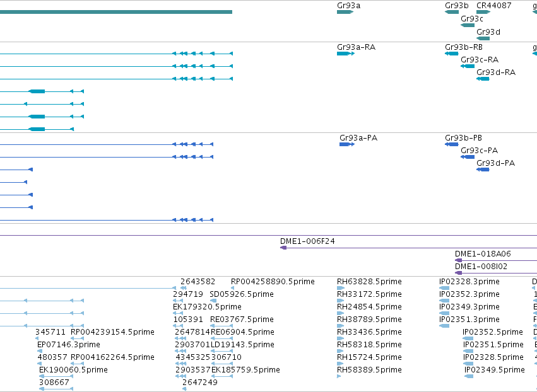Click EST IP02352.3prime
The image size is (537, 392).
pyautogui.click(x=444, y=301)
